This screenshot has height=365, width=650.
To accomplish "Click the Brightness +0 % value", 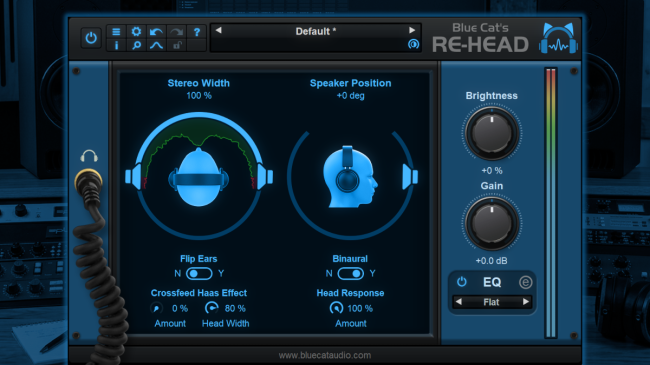I will click(492, 170).
